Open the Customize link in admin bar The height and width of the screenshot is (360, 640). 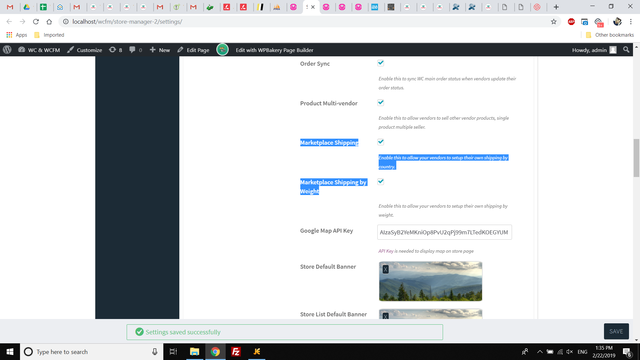(84, 50)
